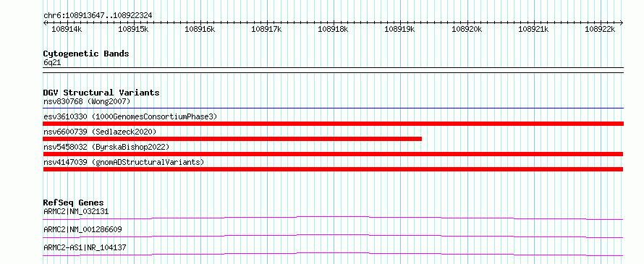Click the 108919k ruler tick label
This screenshot has height=264, width=644.
[x=399, y=29]
